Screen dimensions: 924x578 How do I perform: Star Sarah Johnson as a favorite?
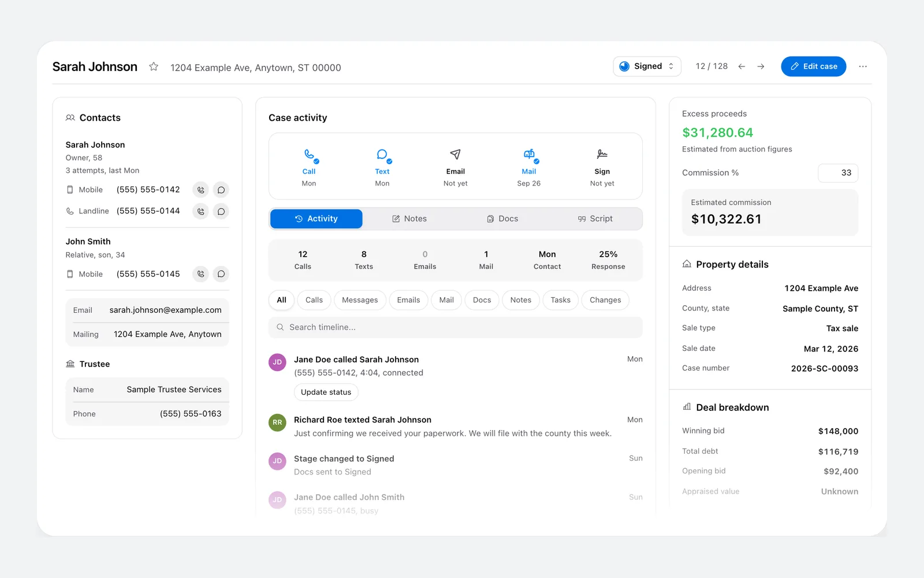[154, 66]
